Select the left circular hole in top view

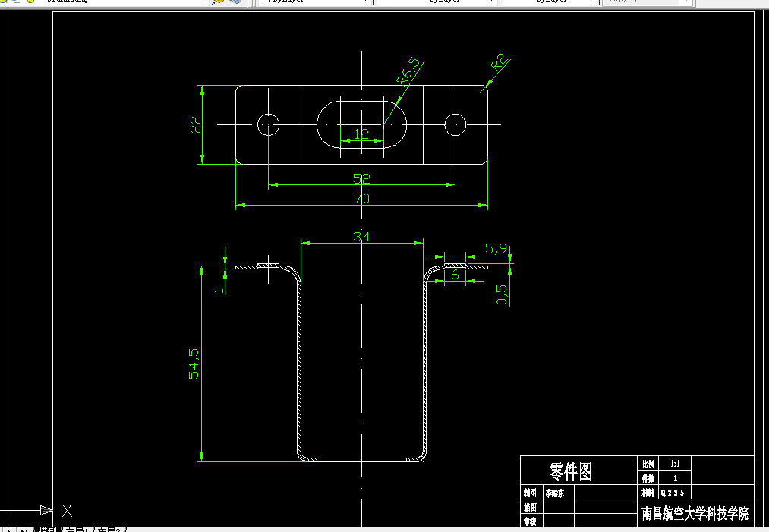[268, 124]
